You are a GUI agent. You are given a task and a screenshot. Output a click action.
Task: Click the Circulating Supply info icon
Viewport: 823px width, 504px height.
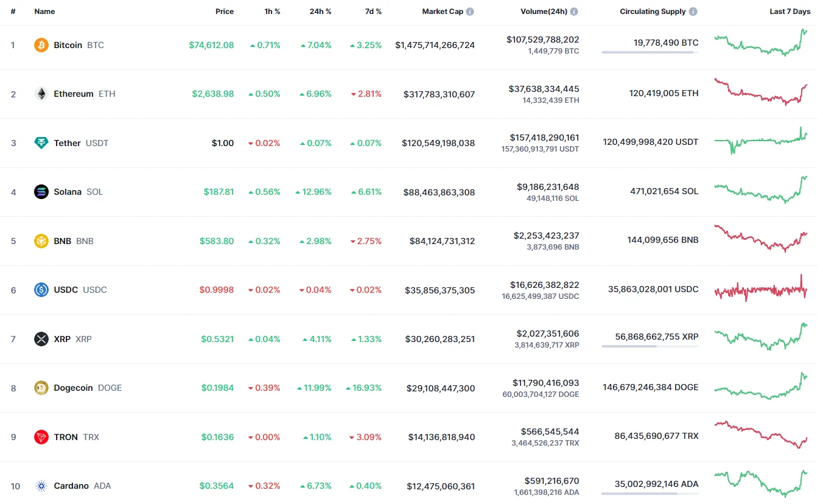pos(693,12)
